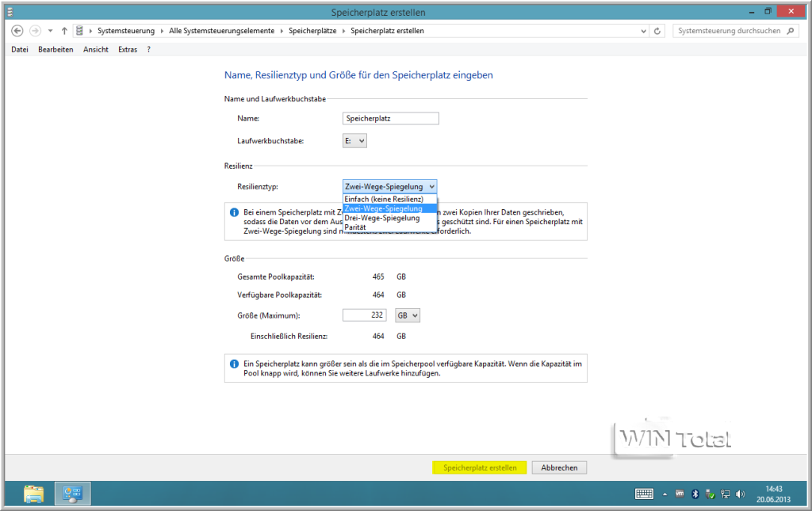Expand the address bar history dropdown
This screenshot has height=511, width=812.
[x=643, y=31]
